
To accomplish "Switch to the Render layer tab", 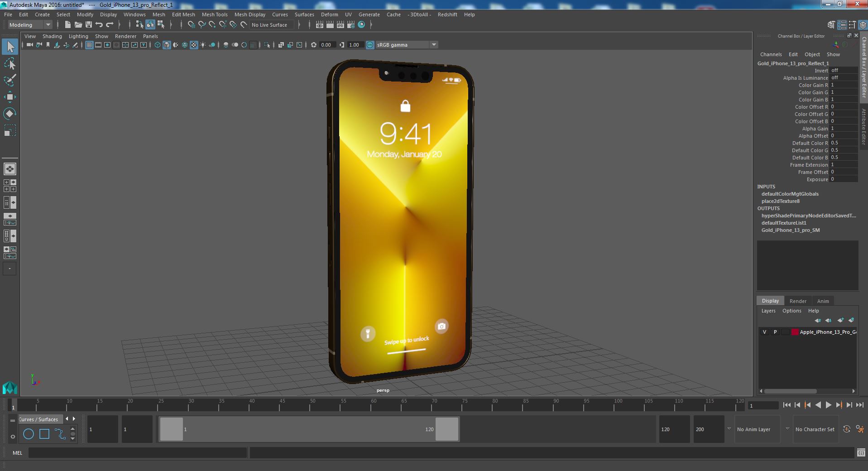I will 798,301.
